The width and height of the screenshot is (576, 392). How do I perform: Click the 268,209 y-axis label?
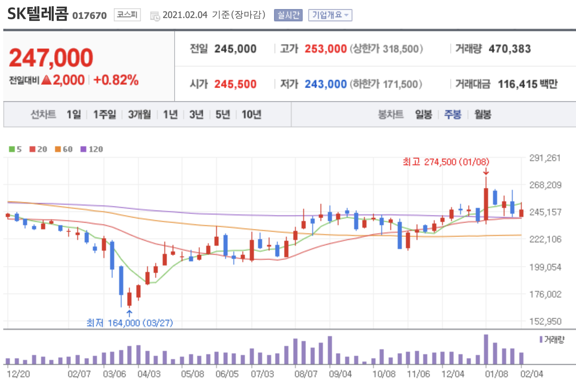[545, 185]
